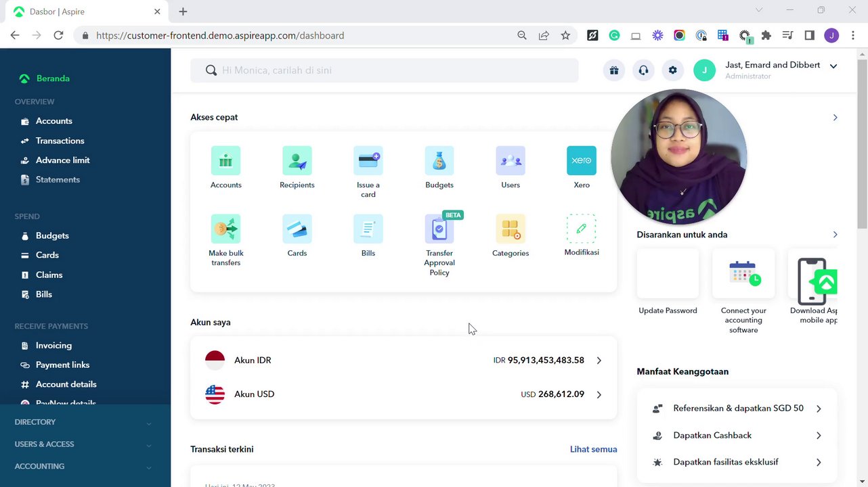Open settings gear icon in header
The height and width of the screenshot is (487, 868).
672,70
